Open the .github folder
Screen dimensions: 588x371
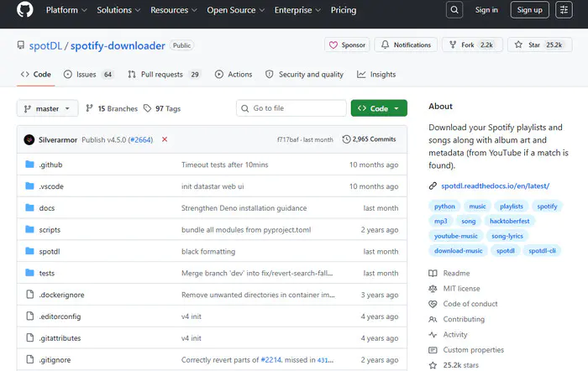(x=50, y=165)
